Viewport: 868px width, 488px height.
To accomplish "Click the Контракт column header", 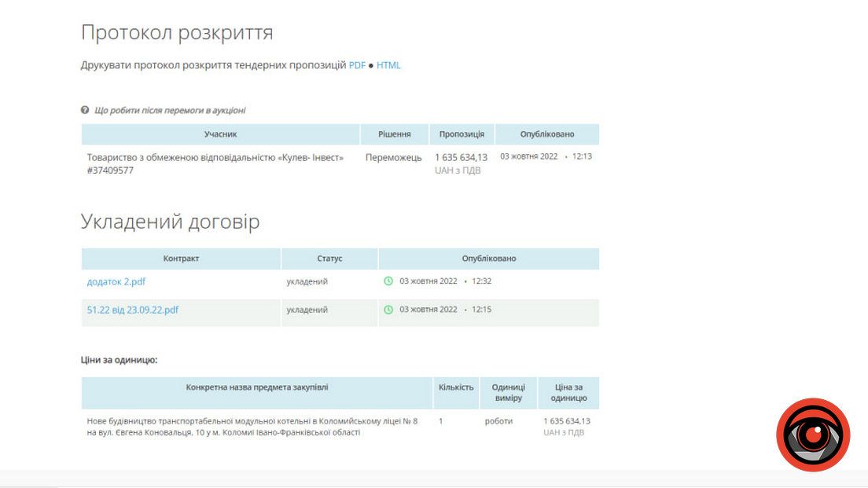I will 181,258.
